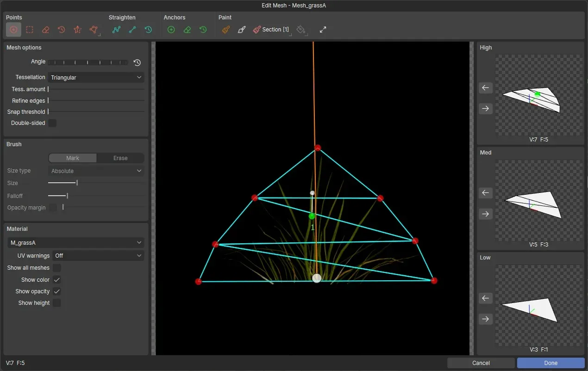This screenshot has width=588, height=371.
Task: Select the add point tool
Action: [x=13, y=30]
